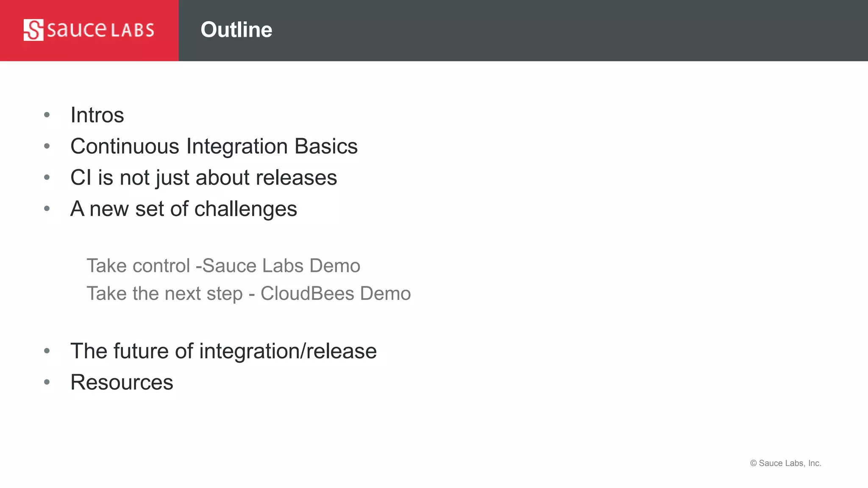Viewport: 868px width, 488px height.
Task: Click the Outline slide title
Action: tap(236, 30)
